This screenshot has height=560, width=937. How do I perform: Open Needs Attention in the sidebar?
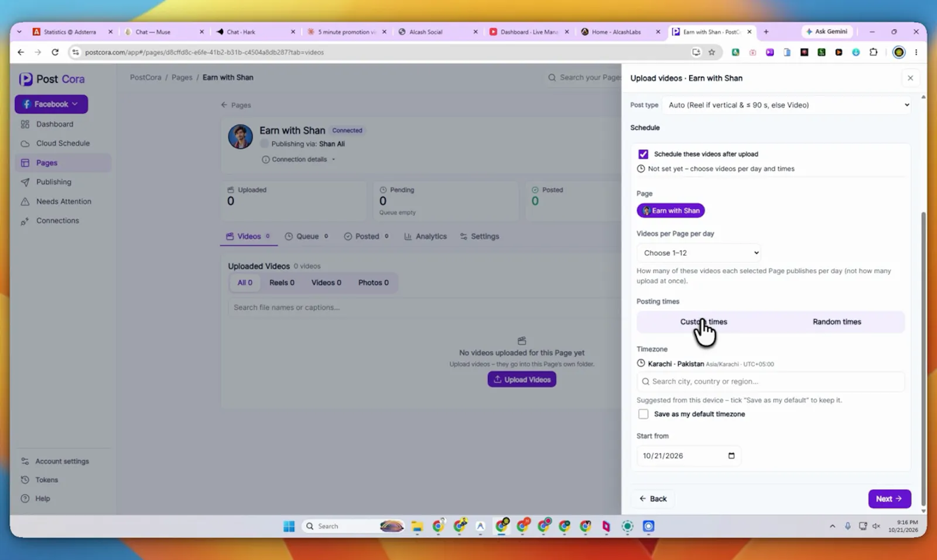point(63,201)
